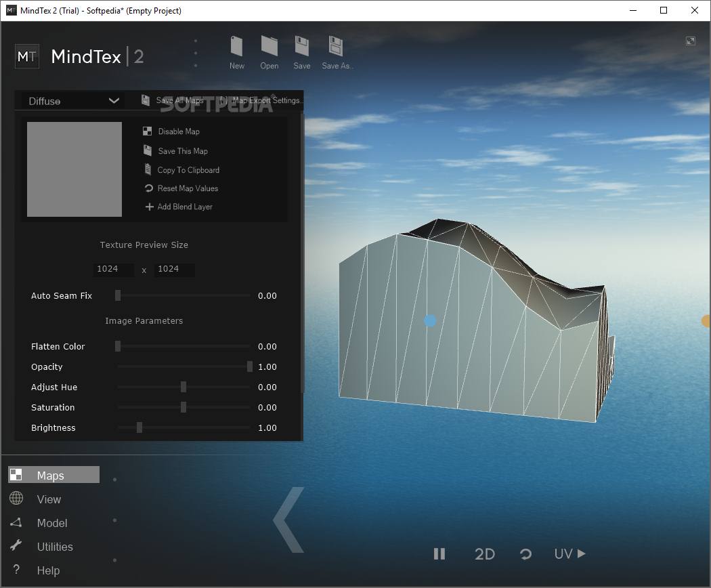
Task: Click the Model shape icon
Action: 16,523
